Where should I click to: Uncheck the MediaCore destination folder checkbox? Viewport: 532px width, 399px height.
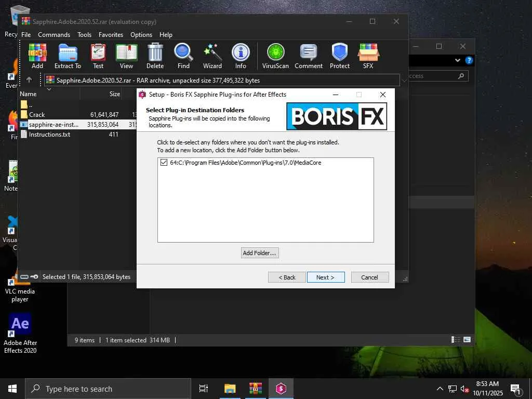(x=164, y=163)
